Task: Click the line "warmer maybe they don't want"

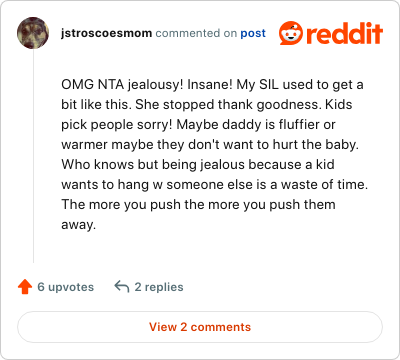Action: 210,145
